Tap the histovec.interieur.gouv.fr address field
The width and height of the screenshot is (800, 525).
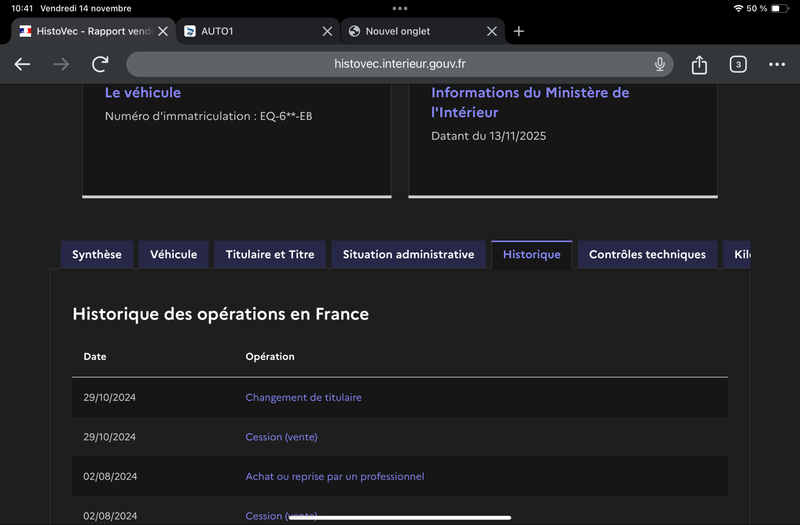click(x=400, y=64)
